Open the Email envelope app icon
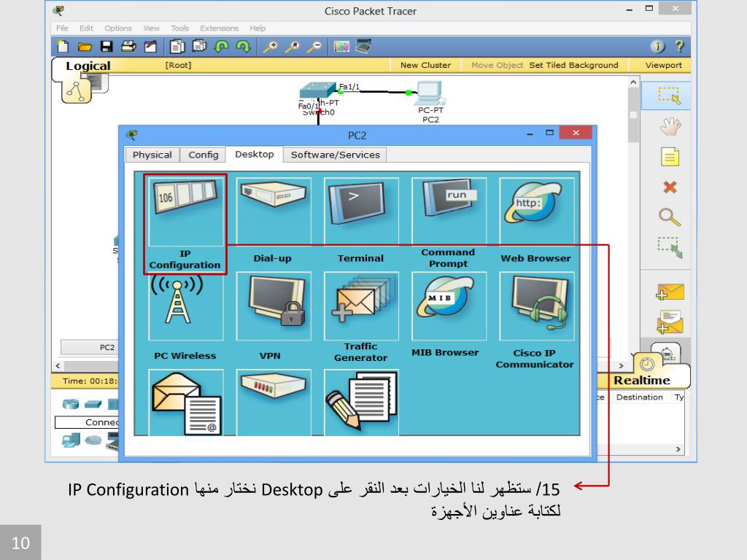Viewport: 747px width, 560px height. (186, 402)
